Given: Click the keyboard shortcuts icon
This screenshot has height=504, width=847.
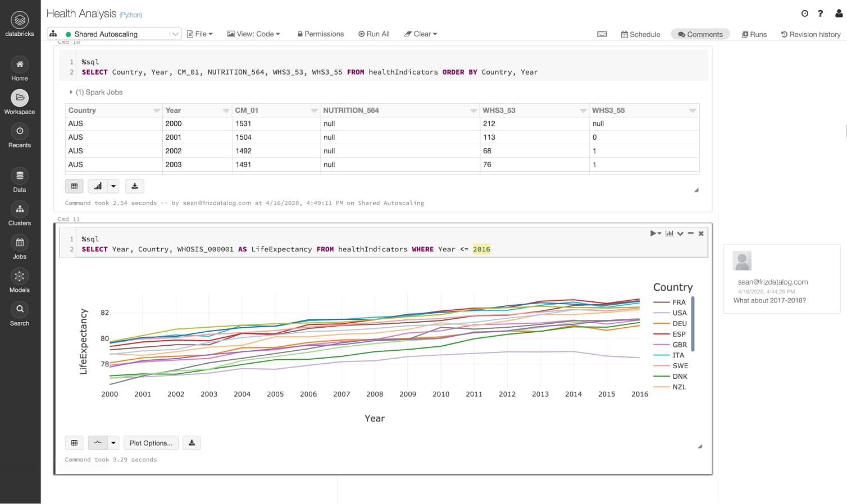Looking at the screenshot, I should (x=602, y=34).
